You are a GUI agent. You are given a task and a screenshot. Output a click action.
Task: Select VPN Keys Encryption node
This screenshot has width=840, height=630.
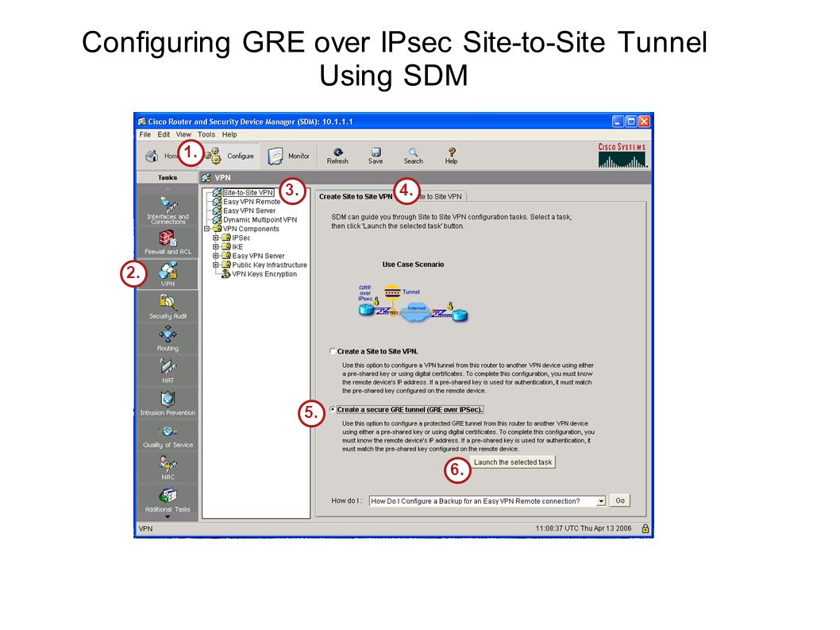264,274
